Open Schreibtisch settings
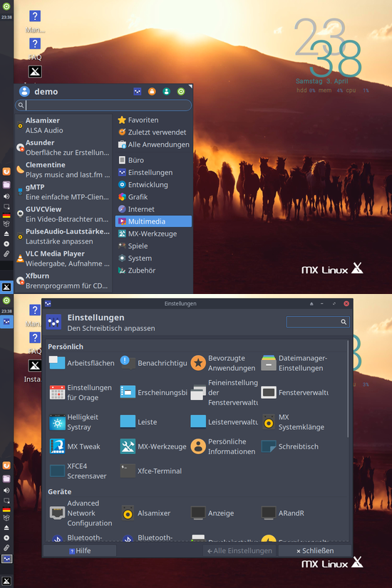This screenshot has height=588, width=392. pos(290,446)
